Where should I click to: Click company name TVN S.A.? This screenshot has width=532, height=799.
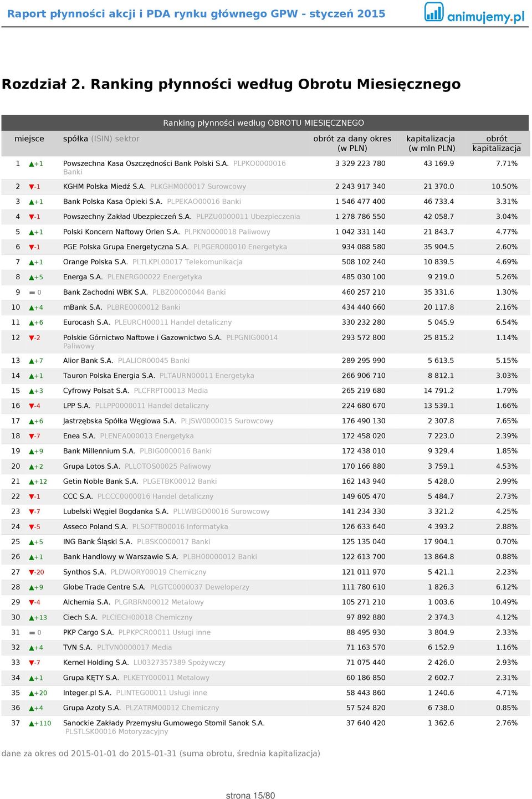click(x=78, y=648)
